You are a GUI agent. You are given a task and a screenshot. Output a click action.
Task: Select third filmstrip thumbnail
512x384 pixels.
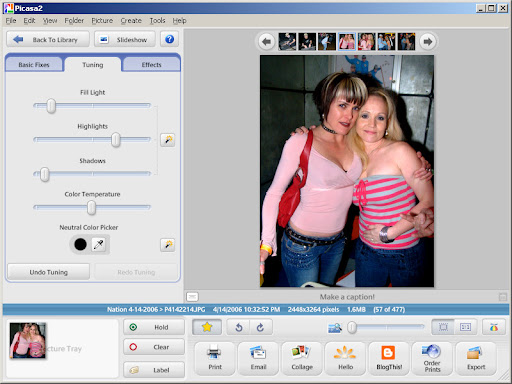coord(327,42)
